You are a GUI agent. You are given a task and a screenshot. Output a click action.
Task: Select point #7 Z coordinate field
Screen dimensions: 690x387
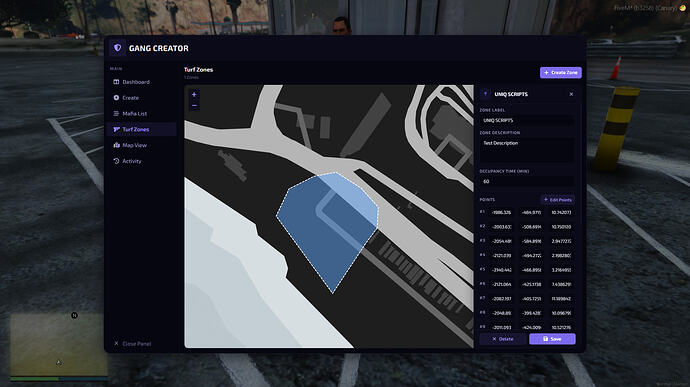[x=561, y=299]
